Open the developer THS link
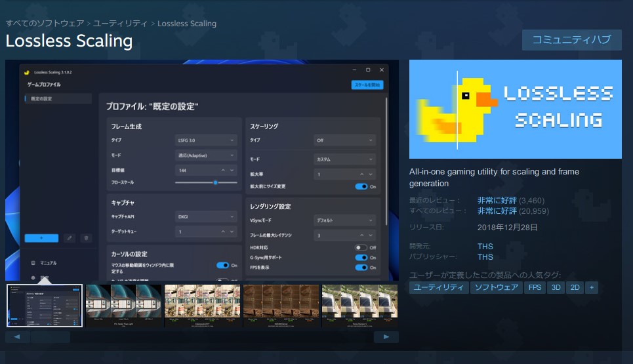This screenshot has width=633, height=364. point(485,246)
